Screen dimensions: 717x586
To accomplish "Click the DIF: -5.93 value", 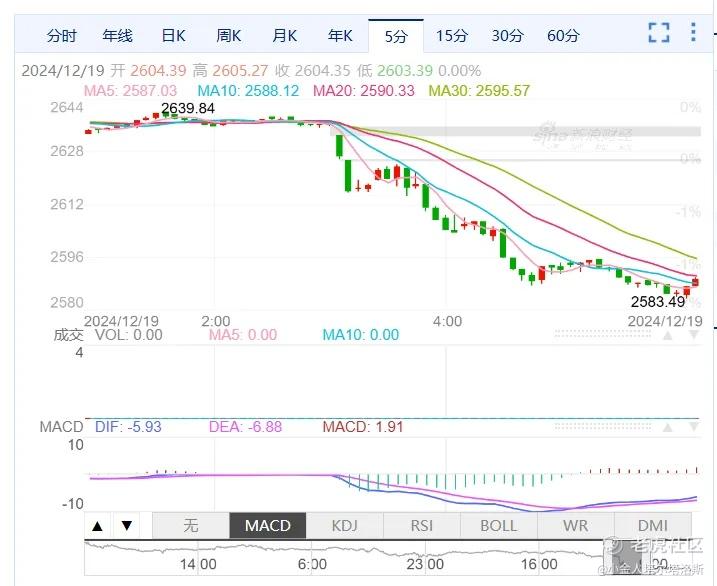I will coord(128,427).
